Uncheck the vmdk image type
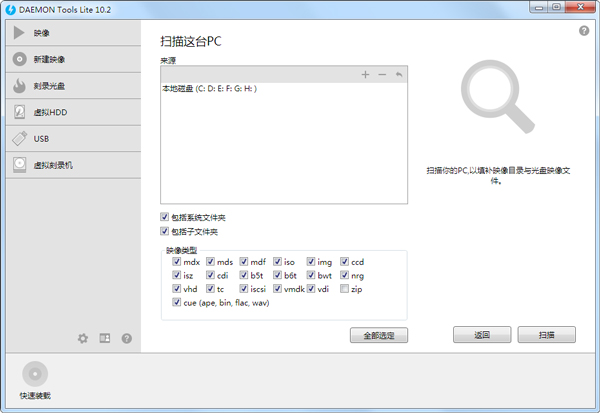Image resolution: width=600 pixels, height=413 pixels. (277, 289)
